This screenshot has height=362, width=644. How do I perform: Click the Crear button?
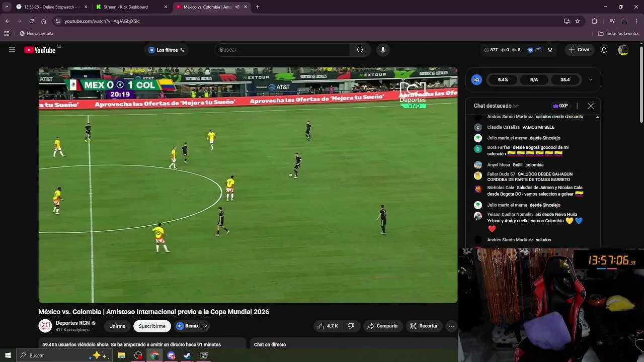(x=579, y=50)
